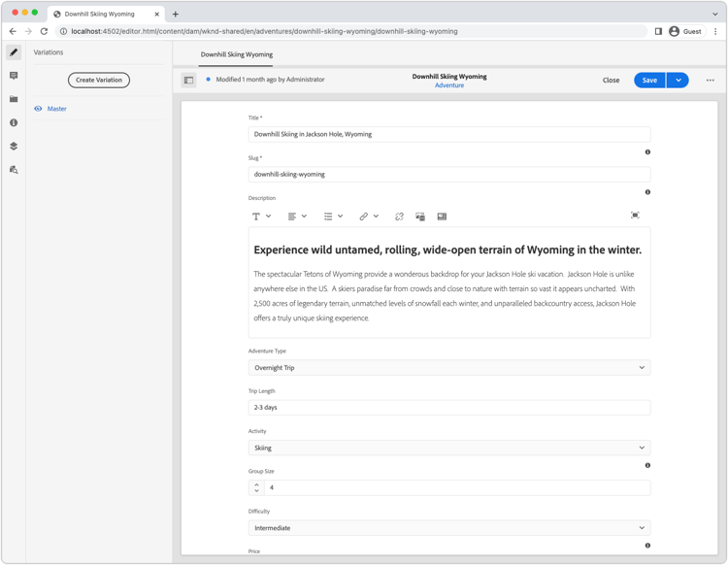Screen dimensions: 728x565
Task: Open the Structure Tree layers icon
Action: 14,146
